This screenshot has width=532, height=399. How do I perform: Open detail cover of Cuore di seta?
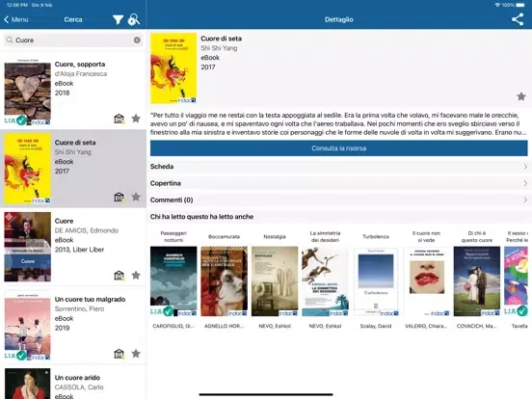[x=173, y=68]
